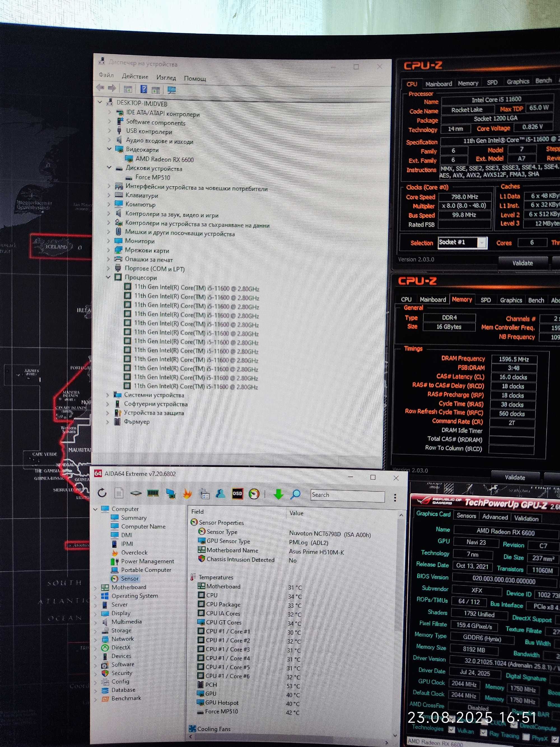Switch to the Validation tab in GPU-Z

(526, 519)
